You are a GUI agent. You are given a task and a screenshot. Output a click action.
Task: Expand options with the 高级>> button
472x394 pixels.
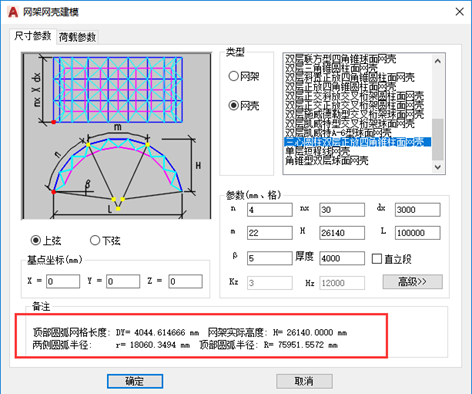[x=412, y=282]
